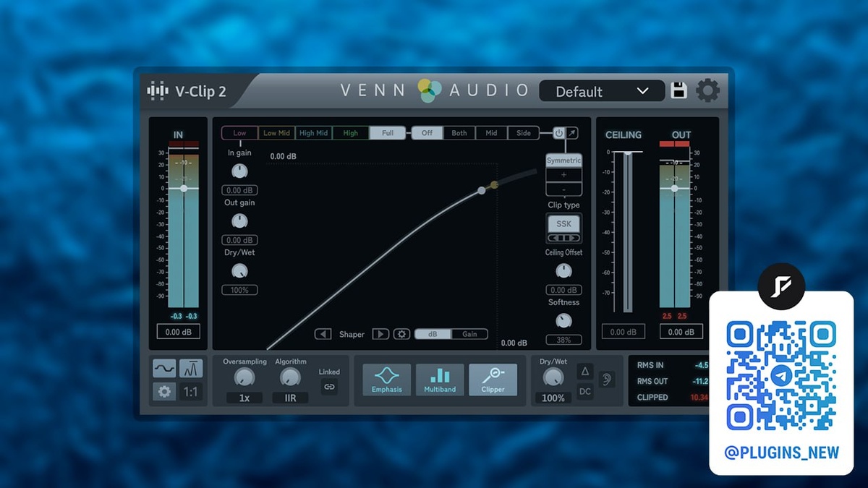Edit the Ceiling Offset 0.00 dB field

click(x=563, y=290)
